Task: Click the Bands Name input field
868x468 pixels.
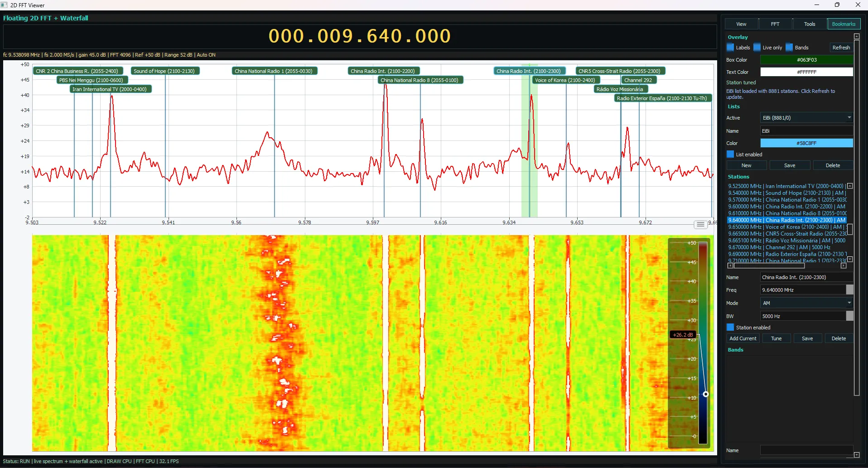Action: (x=806, y=450)
